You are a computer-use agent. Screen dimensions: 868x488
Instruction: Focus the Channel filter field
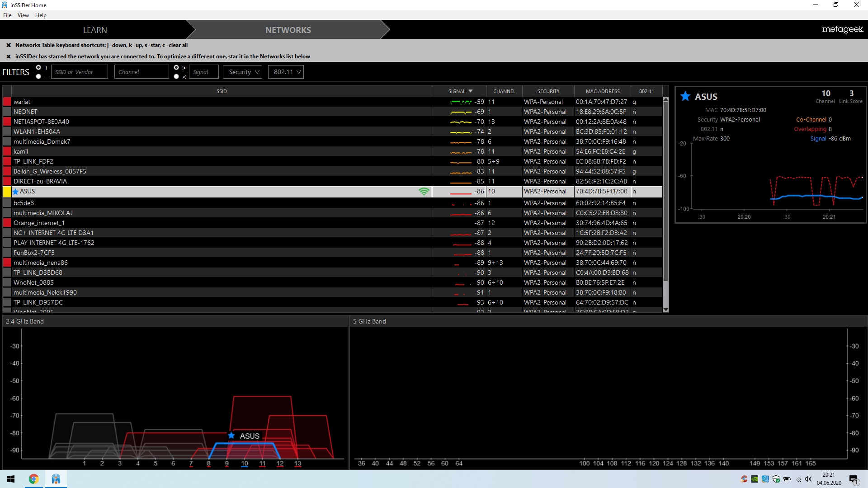pyautogui.click(x=142, y=72)
